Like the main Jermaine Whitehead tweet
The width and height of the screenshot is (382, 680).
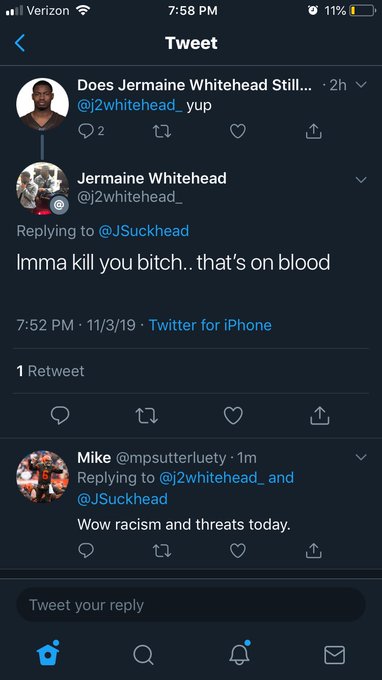pos(233,415)
